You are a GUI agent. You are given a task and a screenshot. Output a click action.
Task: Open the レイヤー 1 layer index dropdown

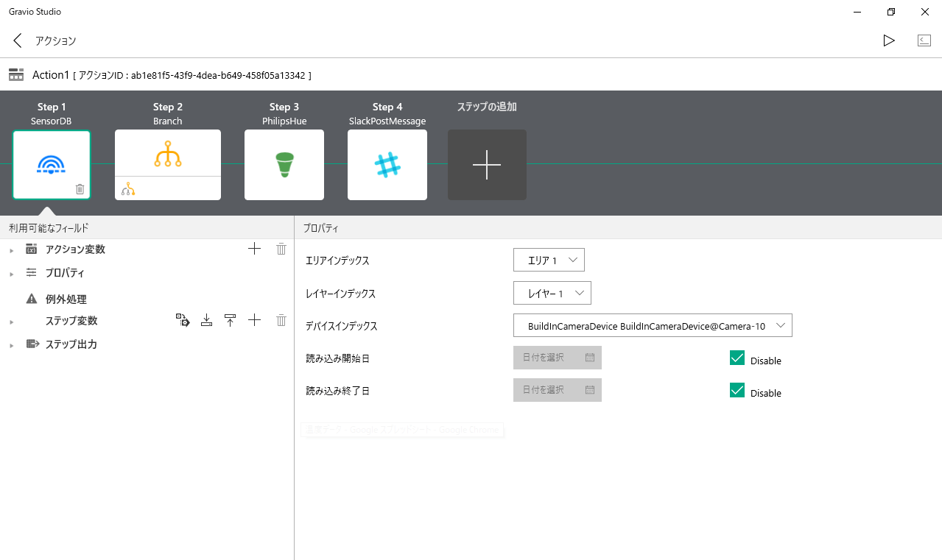[552, 293]
